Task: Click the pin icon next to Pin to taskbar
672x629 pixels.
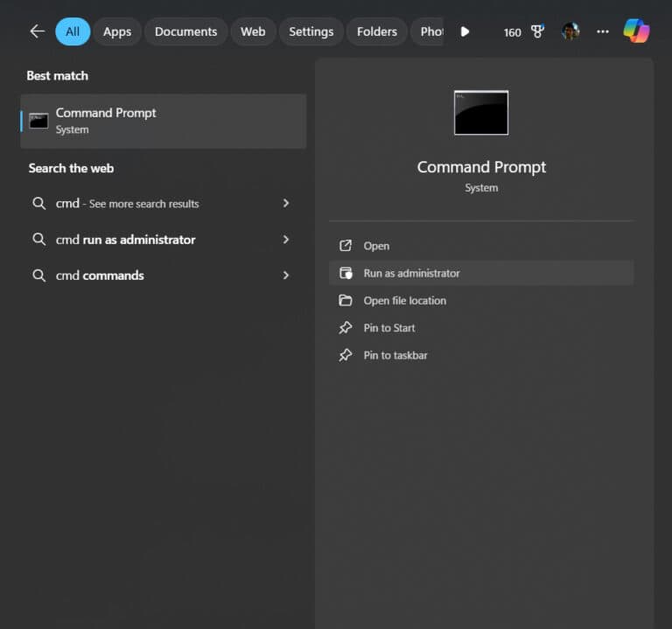Action: tap(346, 355)
